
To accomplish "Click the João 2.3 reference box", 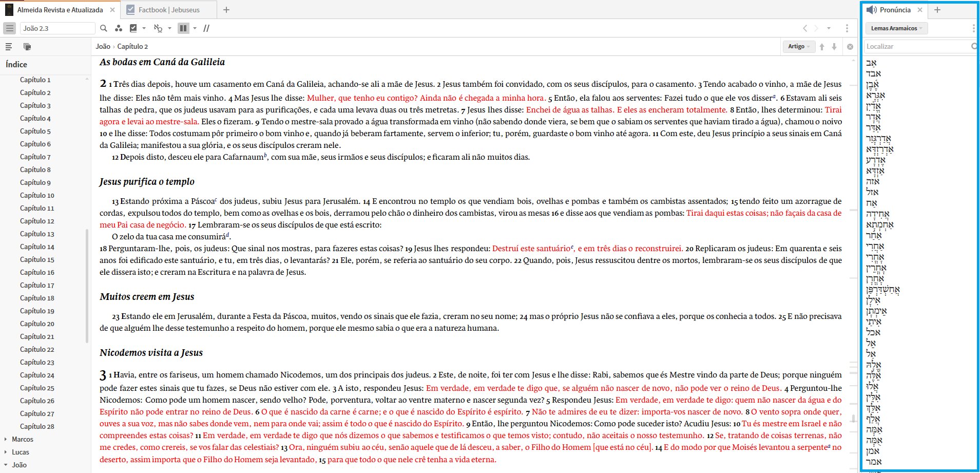I will coord(57,28).
